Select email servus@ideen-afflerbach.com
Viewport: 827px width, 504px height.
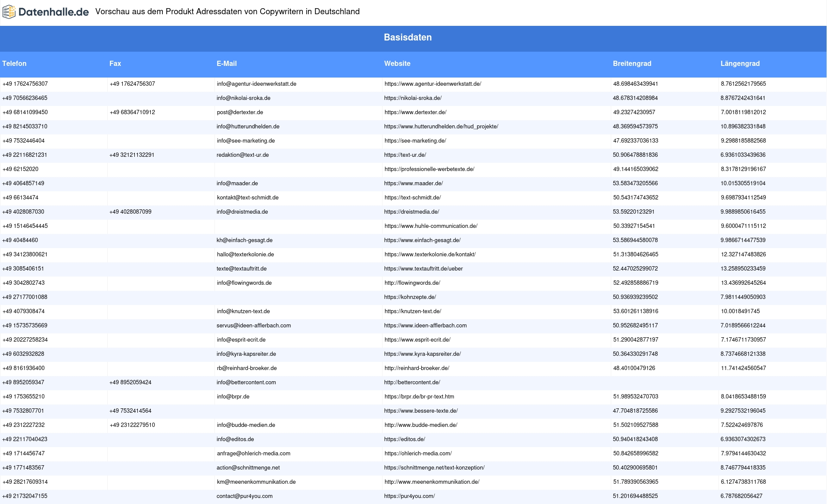254,326
